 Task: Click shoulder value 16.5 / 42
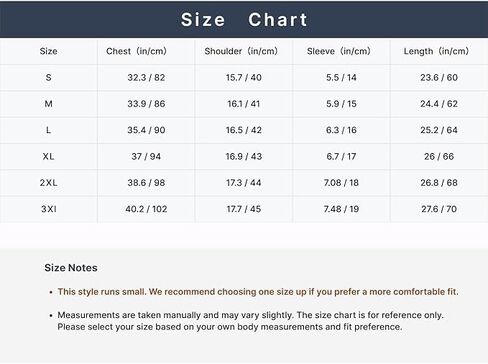coord(244,130)
